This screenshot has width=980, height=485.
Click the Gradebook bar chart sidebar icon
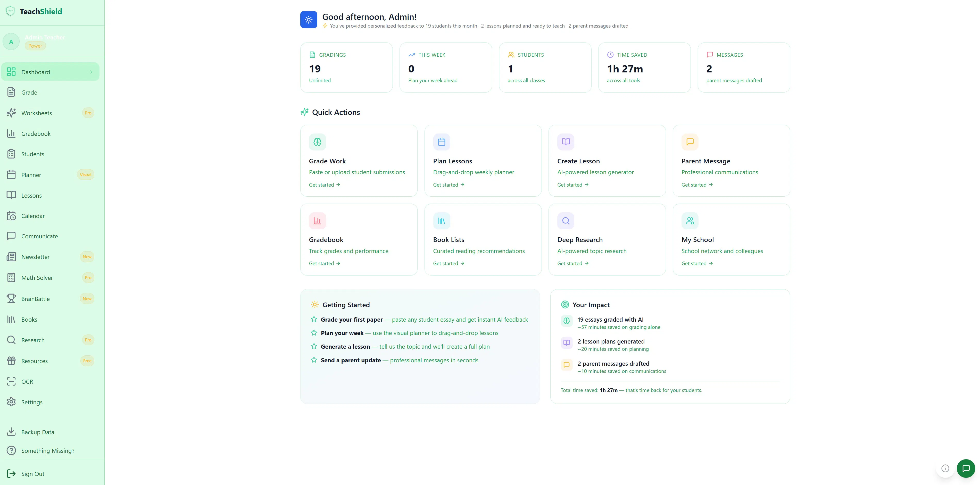coord(11,133)
